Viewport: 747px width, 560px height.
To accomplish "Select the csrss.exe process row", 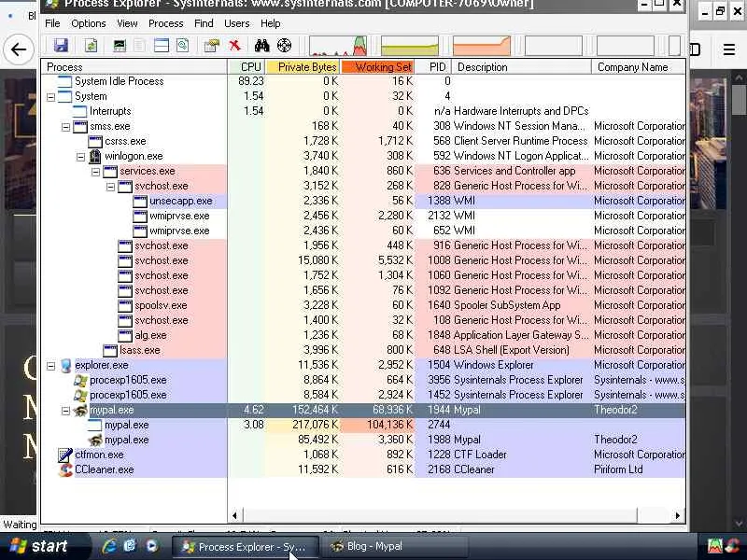I will 363,142.
